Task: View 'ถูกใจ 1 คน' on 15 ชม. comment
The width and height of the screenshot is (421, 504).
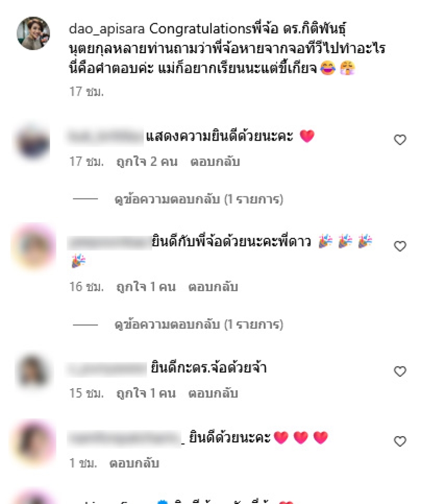Action: [x=146, y=393]
